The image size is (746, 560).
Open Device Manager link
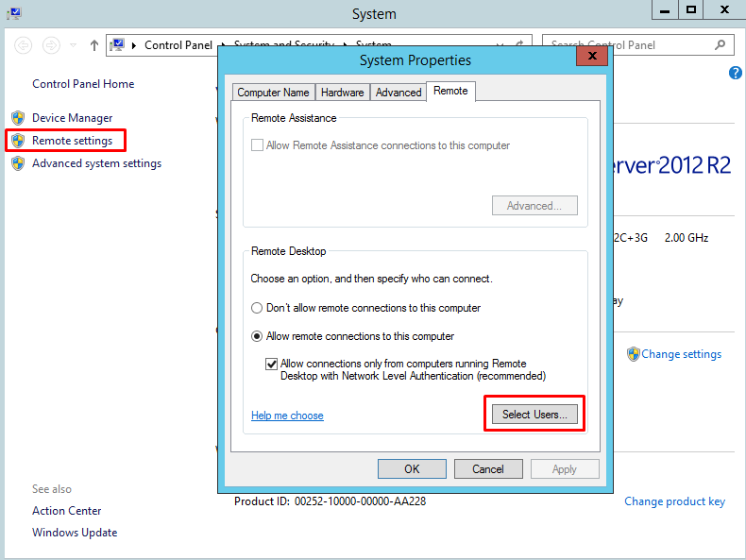73,118
